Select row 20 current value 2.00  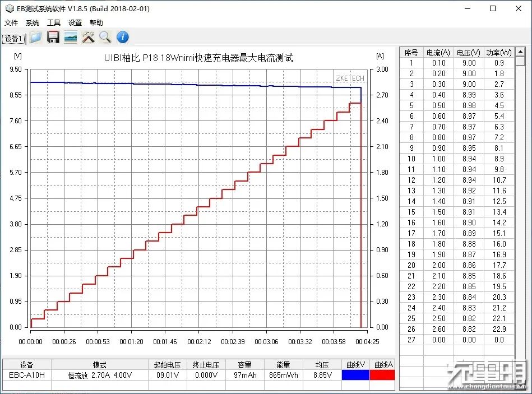pyautogui.click(x=439, y=265)
